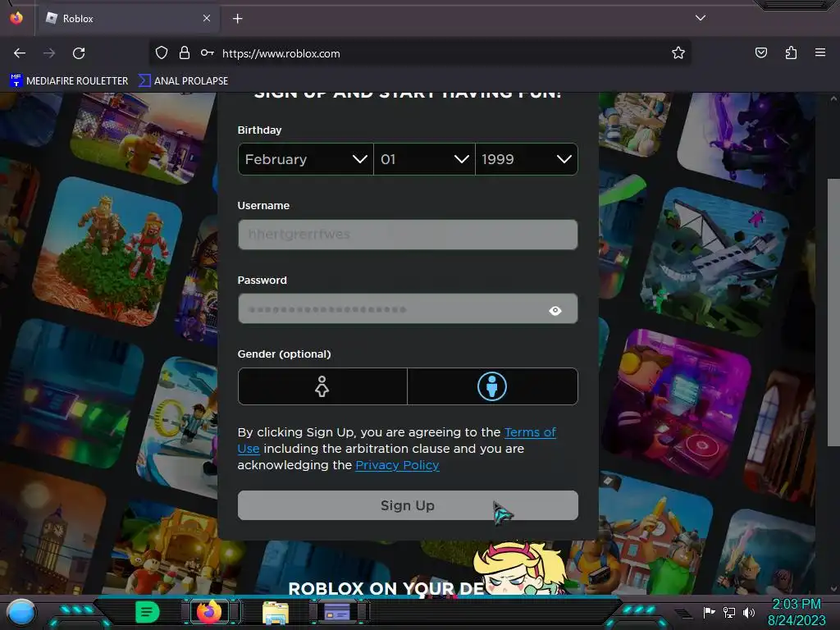Open the Extensions puzzle icon

click(x=791, y=52)
